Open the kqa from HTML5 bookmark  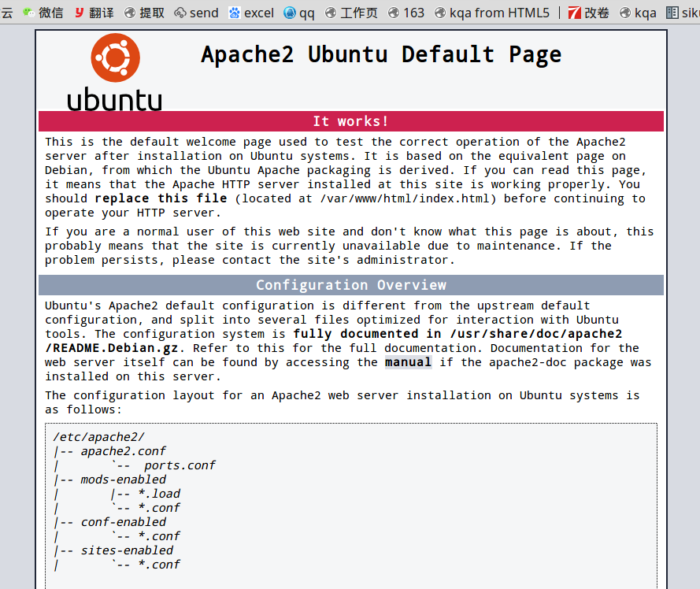492,13
